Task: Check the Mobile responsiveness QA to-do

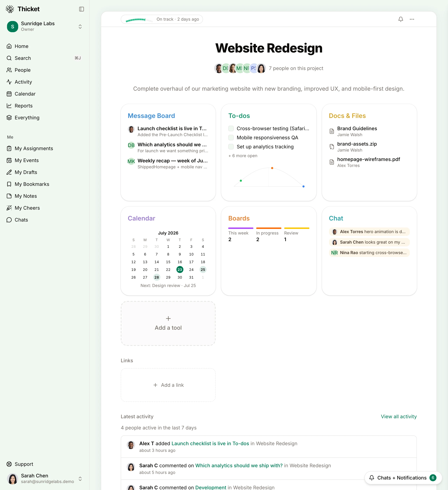Action: tap(231, 138)
